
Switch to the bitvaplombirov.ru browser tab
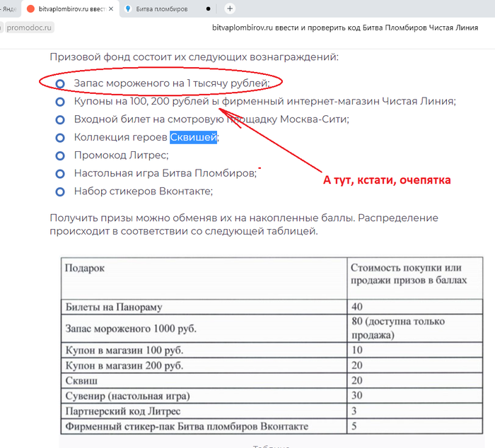pyautogui.click(x=70, y=9)
